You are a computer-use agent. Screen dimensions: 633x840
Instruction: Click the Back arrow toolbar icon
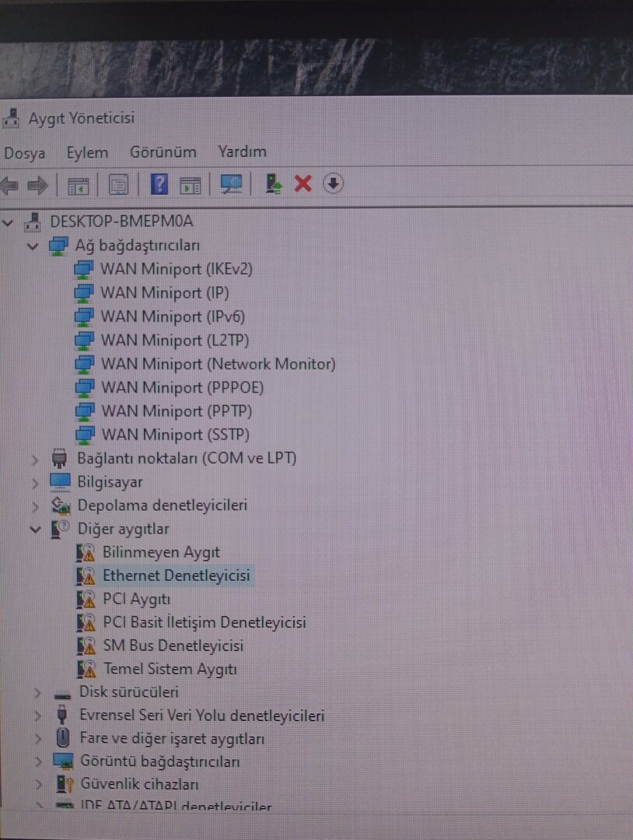click(9, 185)
